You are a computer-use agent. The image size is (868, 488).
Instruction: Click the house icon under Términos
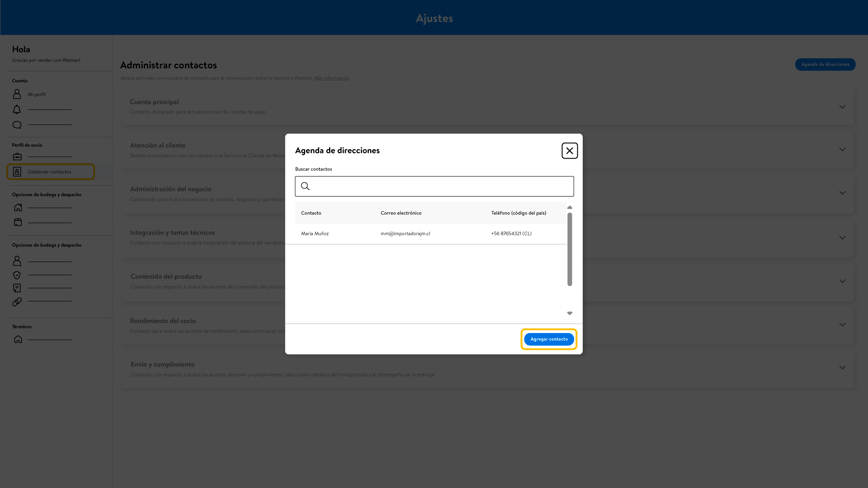point(18,339)
